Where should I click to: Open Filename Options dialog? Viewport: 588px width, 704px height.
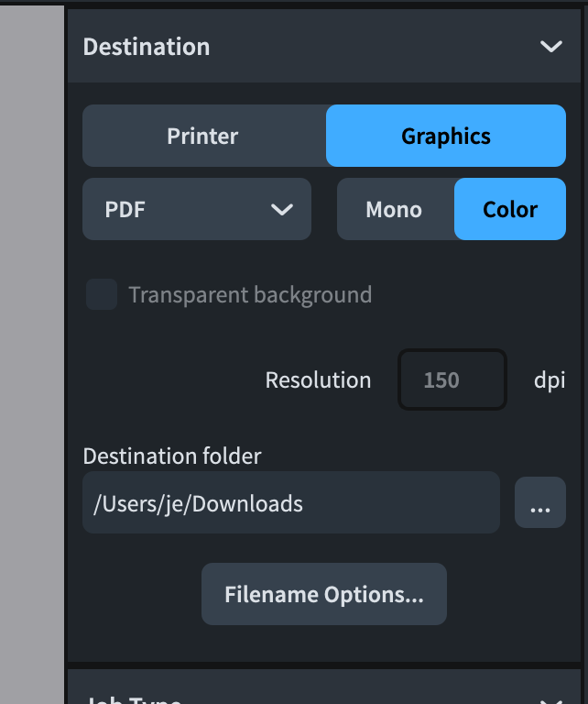(x=324, y=595)
